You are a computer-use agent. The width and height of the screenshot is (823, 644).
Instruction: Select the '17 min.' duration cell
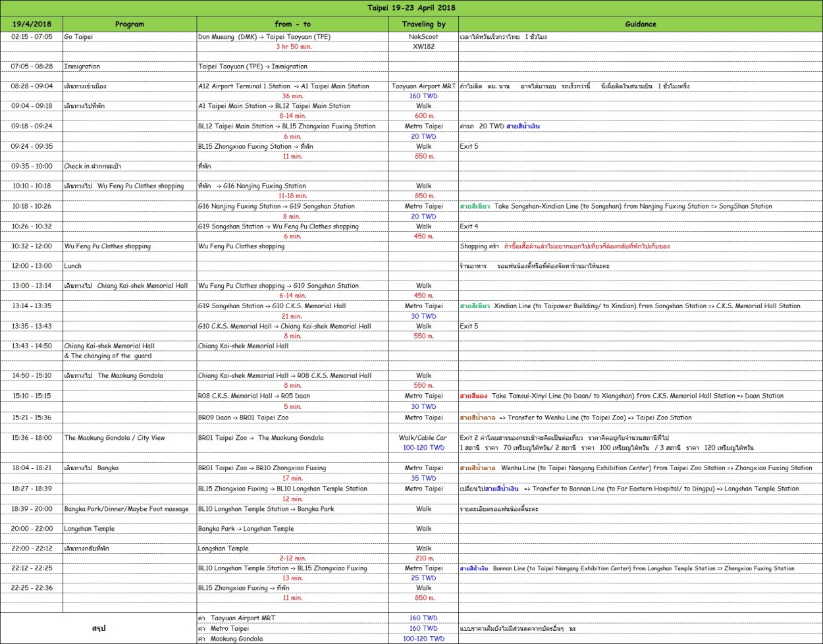(292, 479)
